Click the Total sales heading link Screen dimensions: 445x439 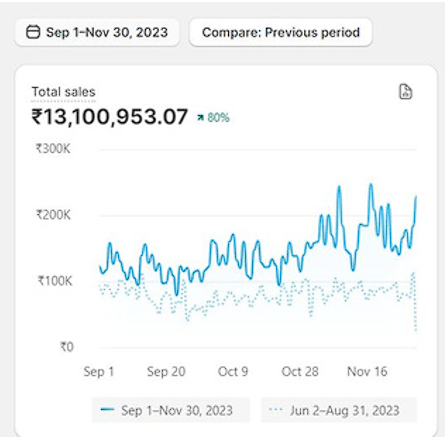[63, 92]
